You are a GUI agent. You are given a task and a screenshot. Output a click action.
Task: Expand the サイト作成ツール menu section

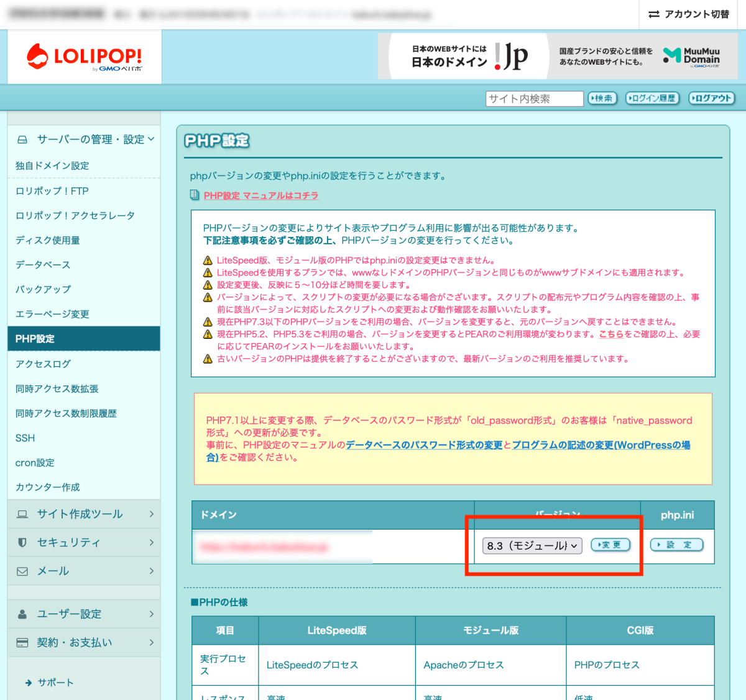coord(151,514)
